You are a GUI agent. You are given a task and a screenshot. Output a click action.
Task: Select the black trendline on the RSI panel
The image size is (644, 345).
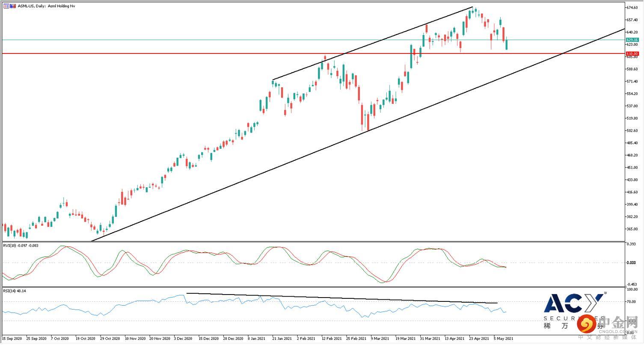[342, 298]
